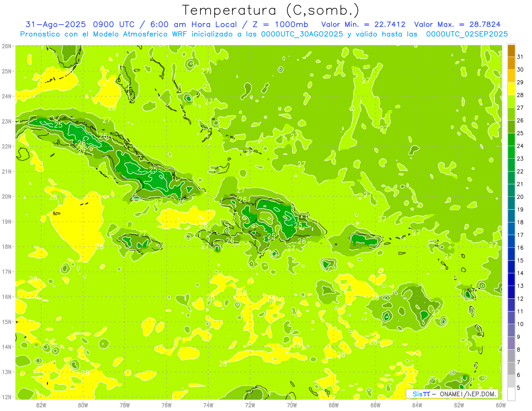Click longitude axis label "64W"
Viewport: 532px width, 411px height.
point(417,405)
